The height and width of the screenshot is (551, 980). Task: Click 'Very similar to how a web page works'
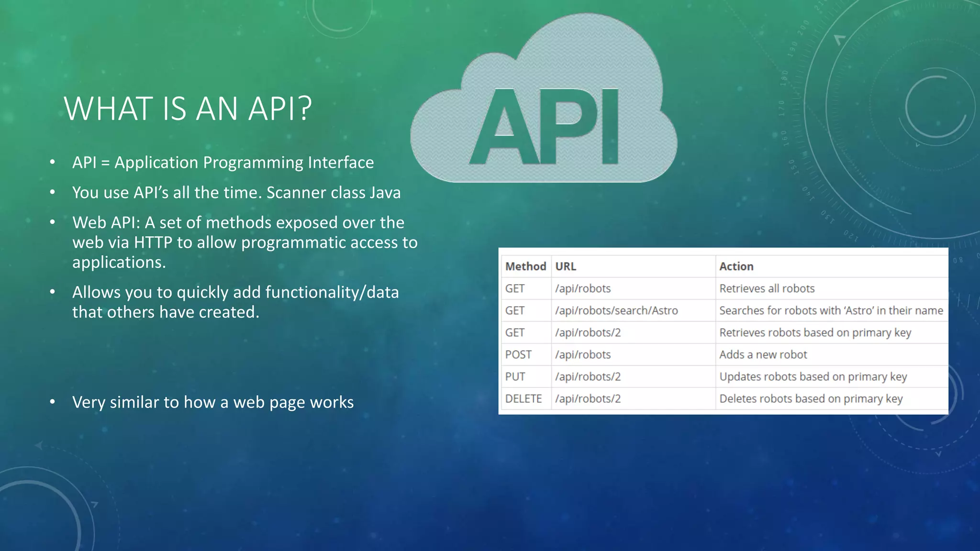[x=213, y=402]
